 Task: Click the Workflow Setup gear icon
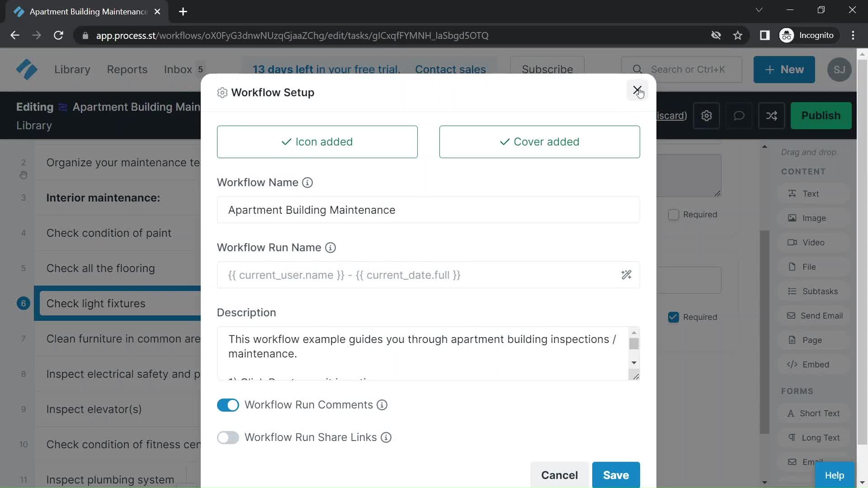click(221, 92)
